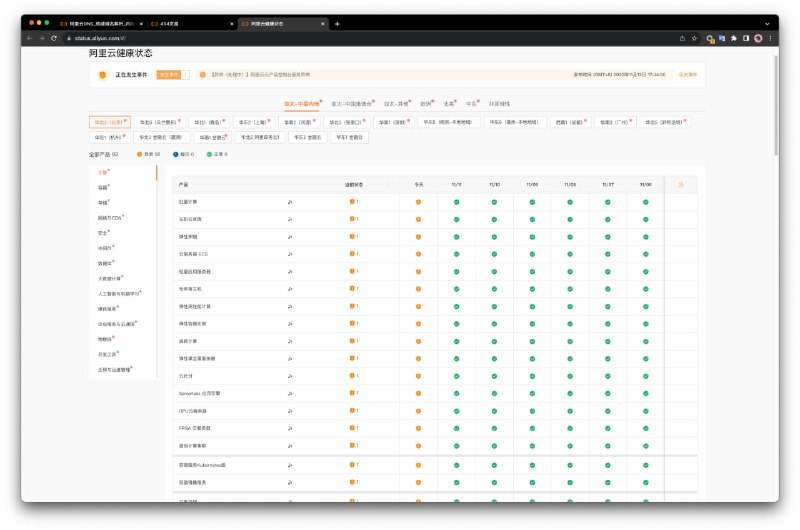This screenshot has width=800, height=530.
Task: Switch to the 阿里云DNS browser tab
Action: (101, 24)
